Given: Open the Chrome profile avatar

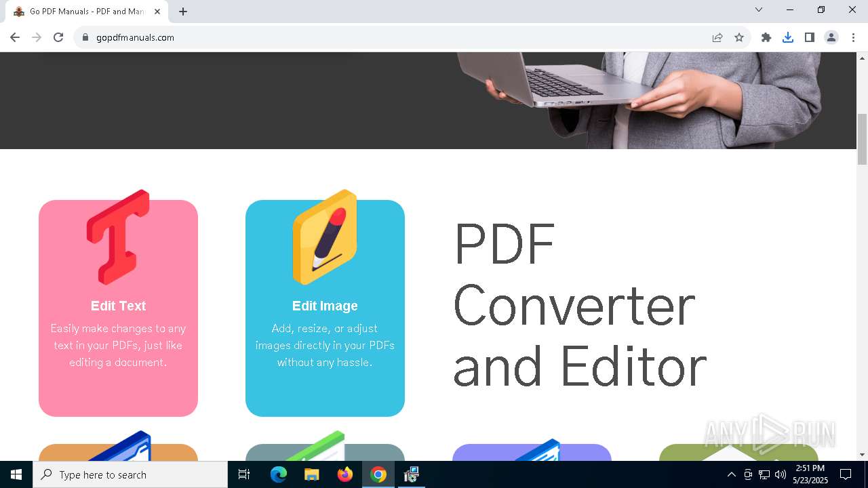Looking at the screenshot, I should (831, 37).
